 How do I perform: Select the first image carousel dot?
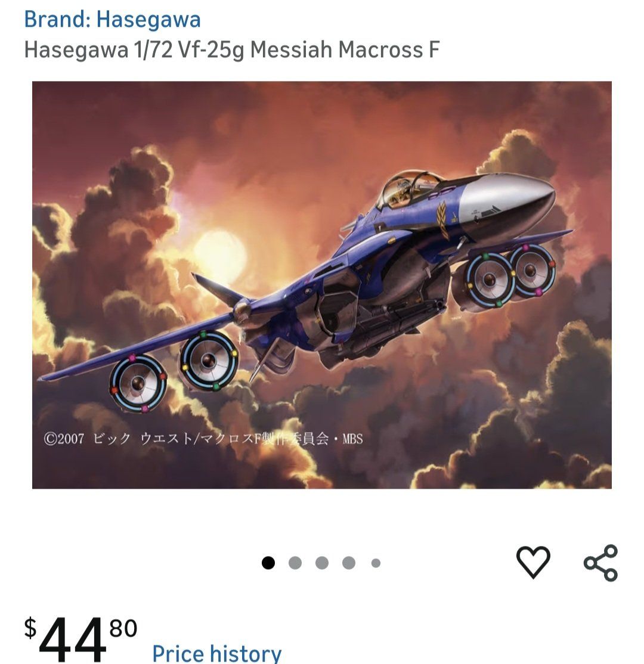268,563
